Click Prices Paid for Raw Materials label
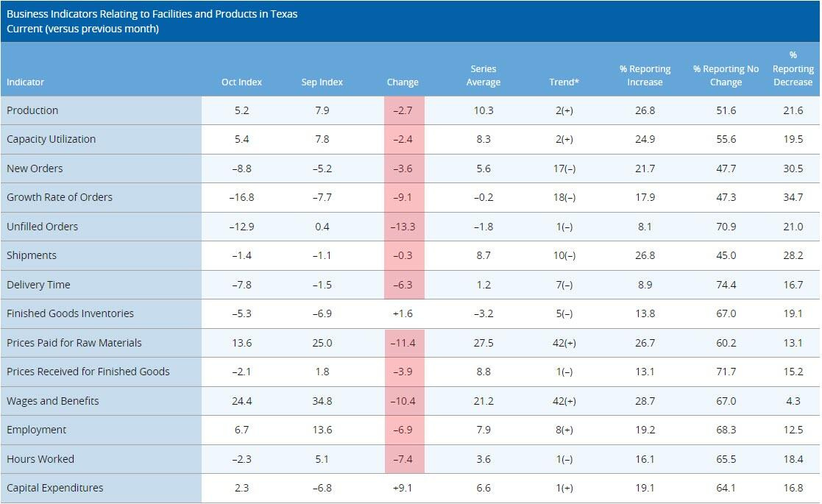Viewport: 822px width, 504px height. [74, 343]
